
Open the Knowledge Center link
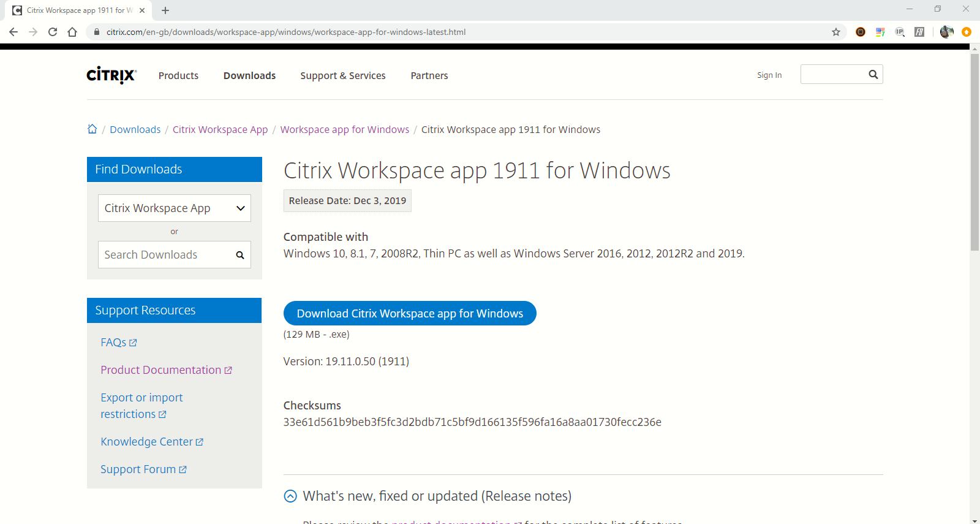(x=152, y=442)
